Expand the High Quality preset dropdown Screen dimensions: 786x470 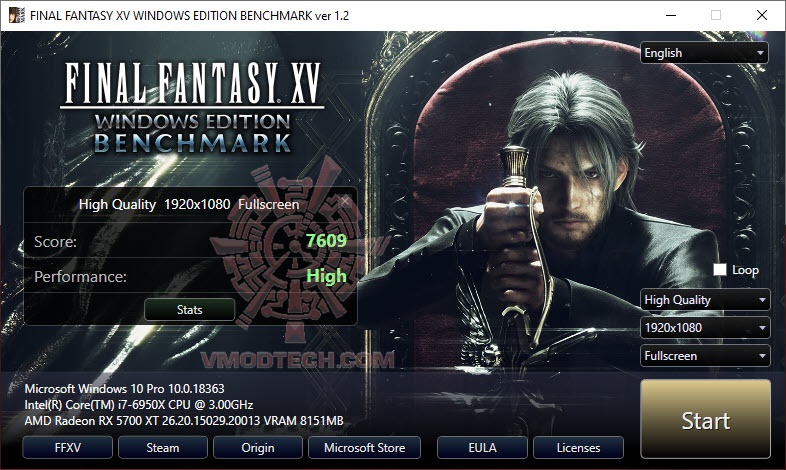coord(705,300)
